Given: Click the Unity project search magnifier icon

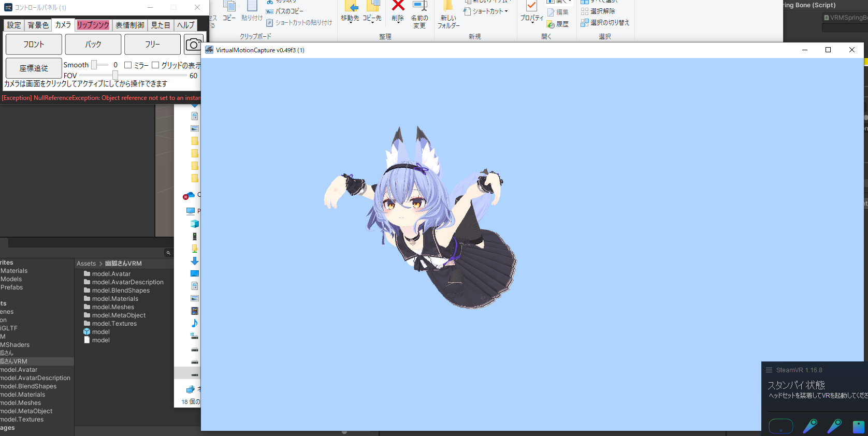Looking at the screenshot, I should tap(168, 253).
